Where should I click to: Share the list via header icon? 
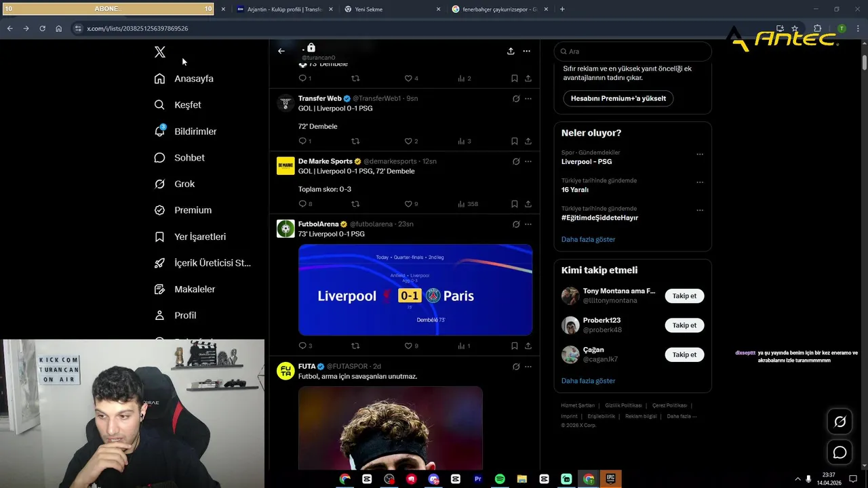(x=511, y=51)
